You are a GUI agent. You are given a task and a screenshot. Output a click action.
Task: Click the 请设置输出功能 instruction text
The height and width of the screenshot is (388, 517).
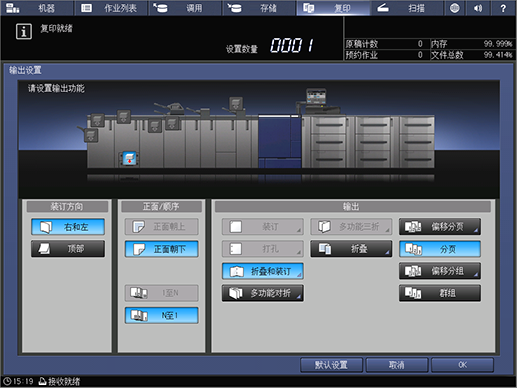point(56,88)
